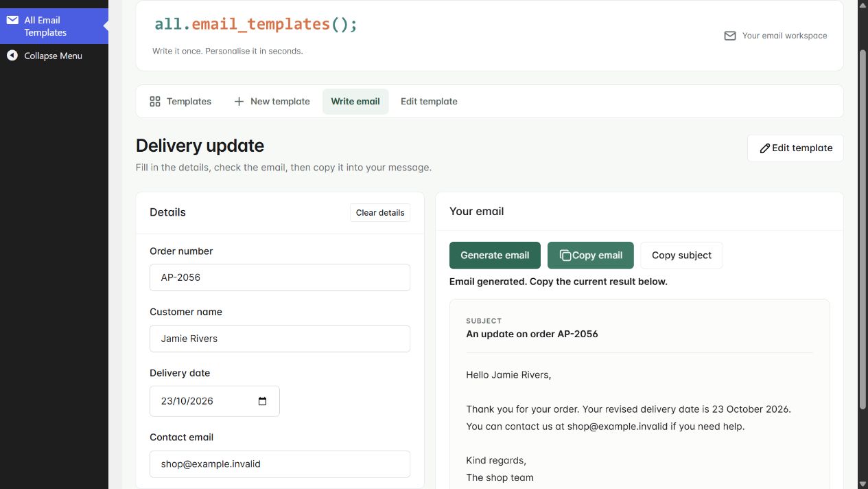Click the Your email workspace label
The image size is (868, 489).
[x=784, y=36]
